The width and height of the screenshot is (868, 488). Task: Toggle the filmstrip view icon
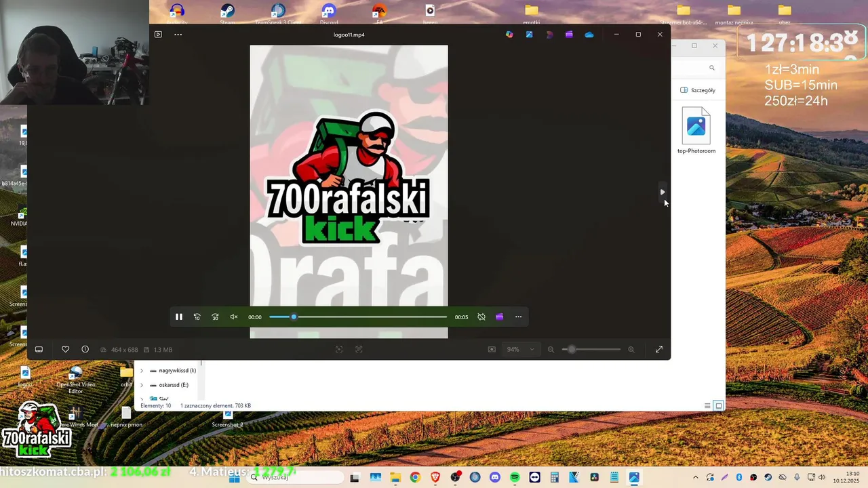tap(39, 349)
